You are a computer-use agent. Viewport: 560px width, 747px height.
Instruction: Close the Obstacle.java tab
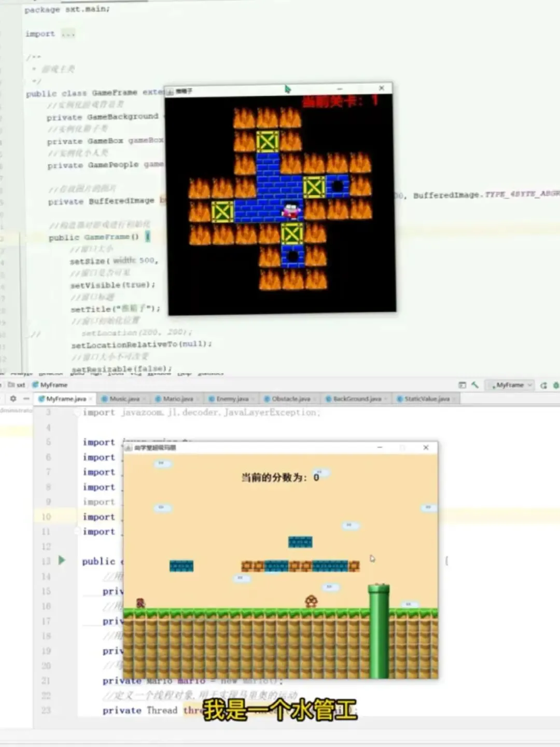(x=315, y=399)
